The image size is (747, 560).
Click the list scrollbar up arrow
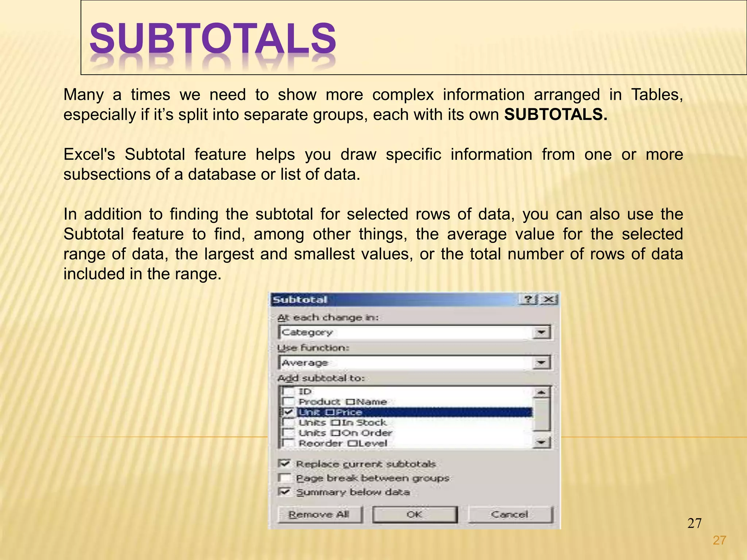click(x=541, y=392)
